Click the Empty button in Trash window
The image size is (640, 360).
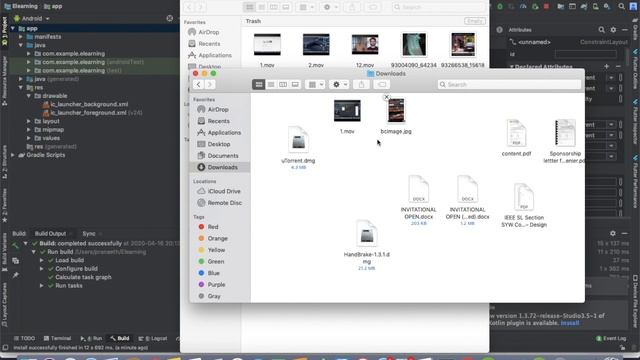[x=475, y=21]
